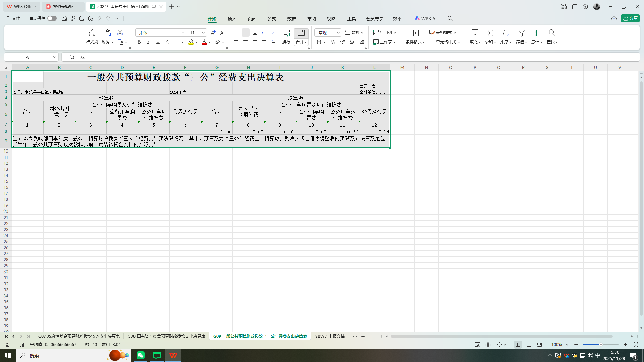Open the SBWD 上报文档 sheet tab
644x362 pixels.
[330, 336]
